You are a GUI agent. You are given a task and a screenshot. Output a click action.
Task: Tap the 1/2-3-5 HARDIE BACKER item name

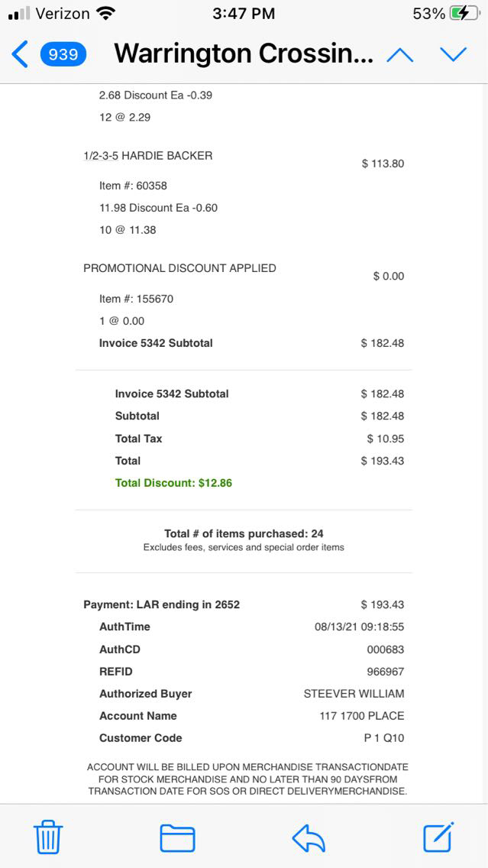click(148, 156)
